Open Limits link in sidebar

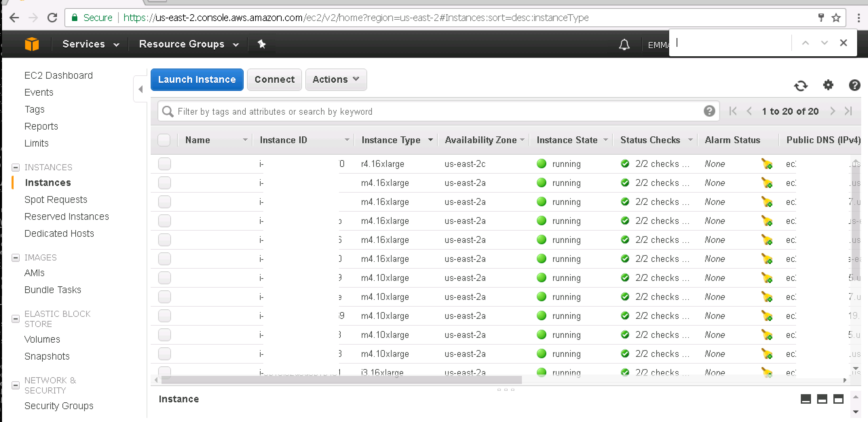36,143
